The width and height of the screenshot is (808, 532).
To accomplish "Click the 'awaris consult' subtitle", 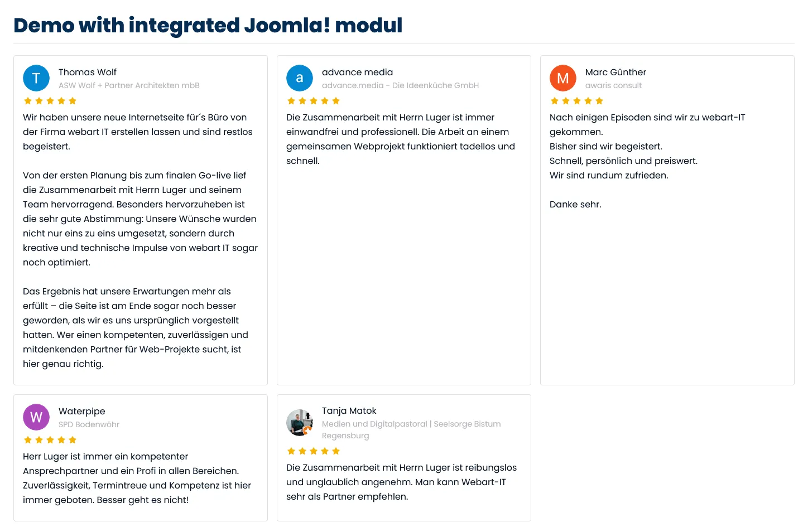I will 613,85.
